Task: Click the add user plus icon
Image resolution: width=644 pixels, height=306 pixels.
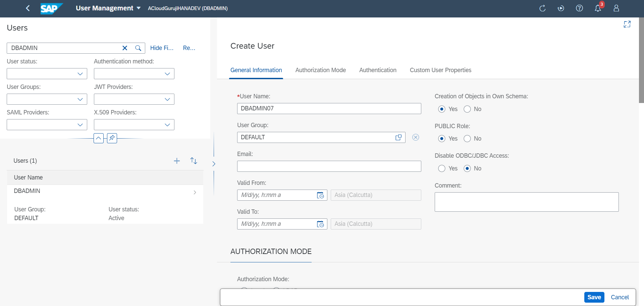Action: tap(177, 161)
